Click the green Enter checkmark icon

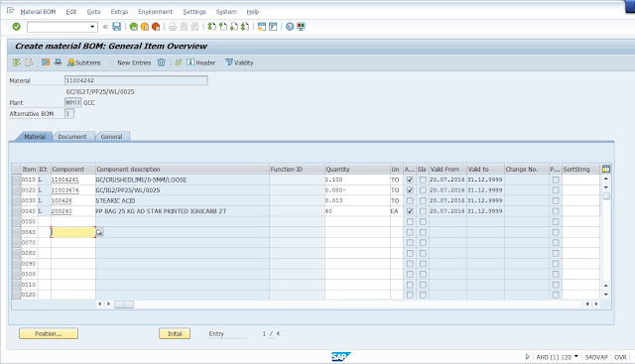pyautogui.click(x=16, y=27)
